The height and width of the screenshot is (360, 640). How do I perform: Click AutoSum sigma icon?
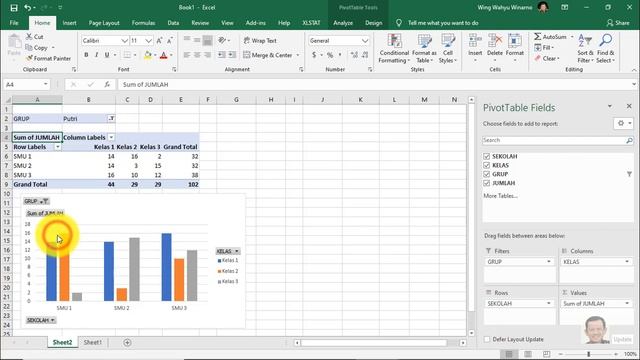pyautogui.click(x=538, y=37)
